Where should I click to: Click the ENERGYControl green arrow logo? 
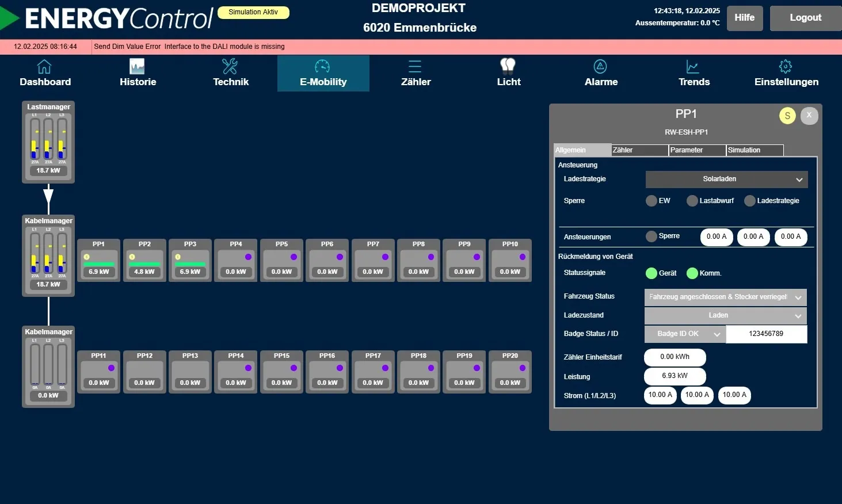pyautogui.click(x=9, y=18)
